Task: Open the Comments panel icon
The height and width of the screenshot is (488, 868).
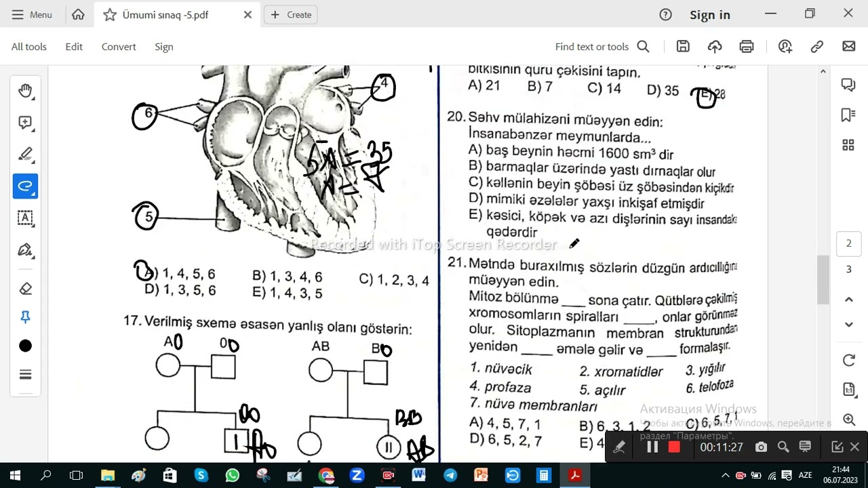Action: 848,84
